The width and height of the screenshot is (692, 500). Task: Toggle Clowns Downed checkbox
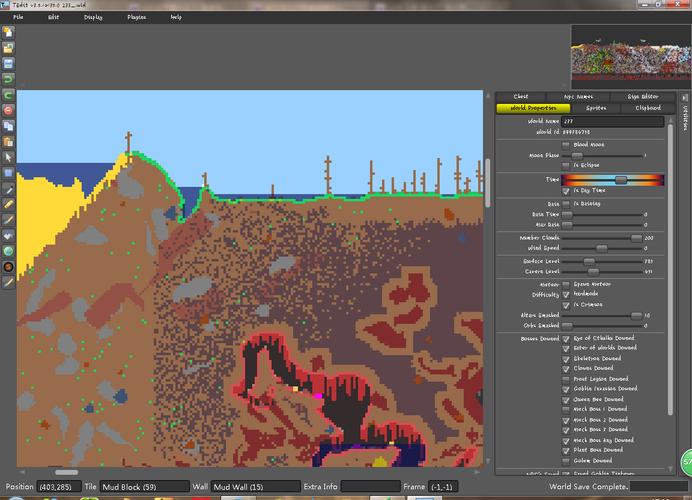566,368
